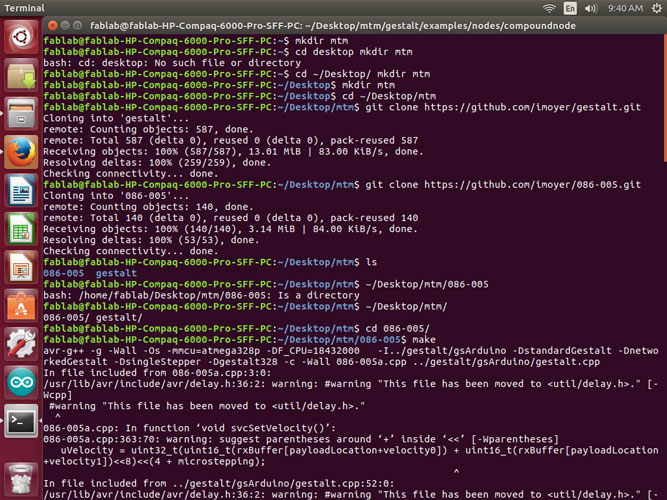
Task: Close the terminal window with red button
Action: (53, 25)
